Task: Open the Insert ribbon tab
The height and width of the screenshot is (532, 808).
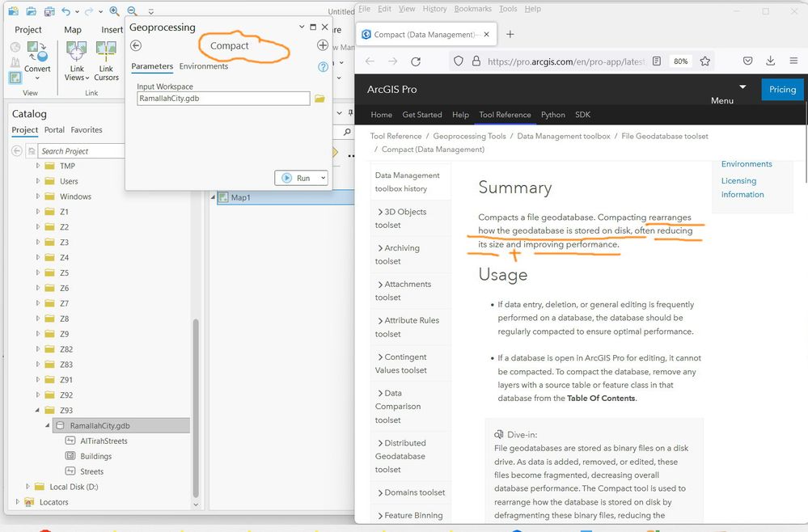Action: [x=112, y=30]
